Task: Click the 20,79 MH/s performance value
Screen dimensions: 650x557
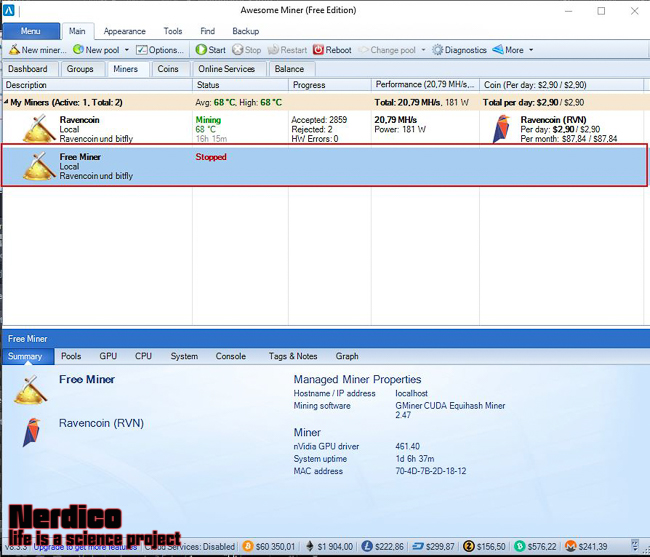Action: (395, 120)
